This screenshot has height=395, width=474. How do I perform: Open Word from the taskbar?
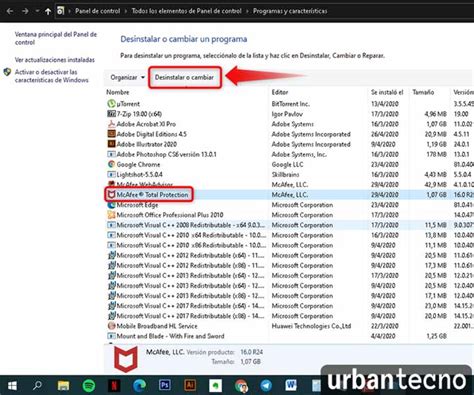point(291,385)
